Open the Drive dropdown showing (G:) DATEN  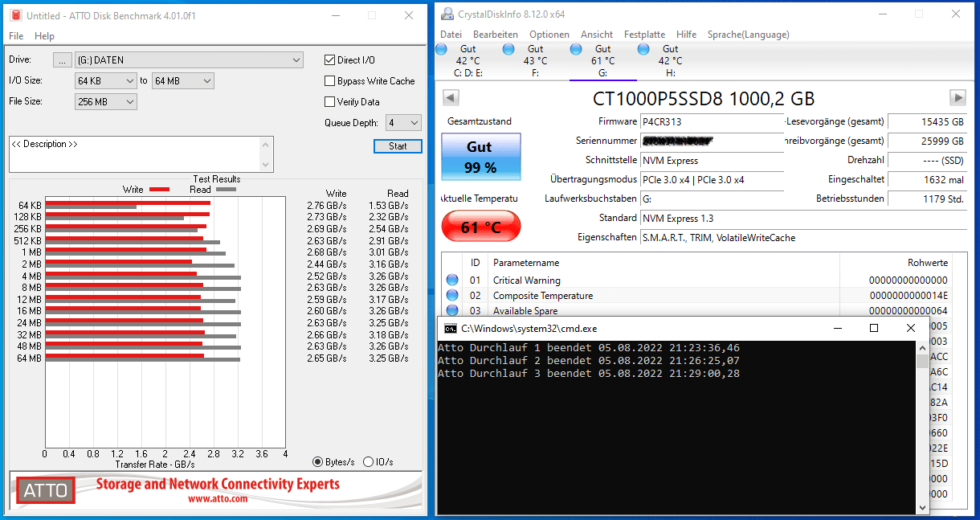[189, 60]
